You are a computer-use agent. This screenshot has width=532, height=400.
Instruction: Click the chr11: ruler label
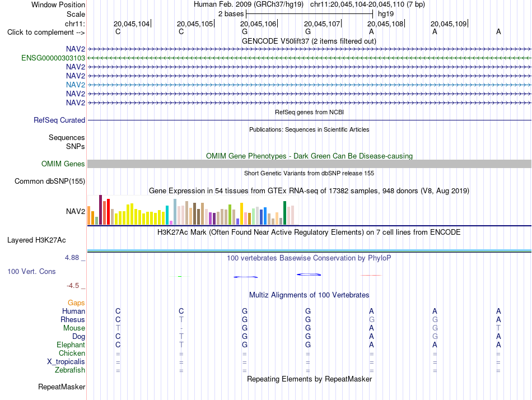75,24
